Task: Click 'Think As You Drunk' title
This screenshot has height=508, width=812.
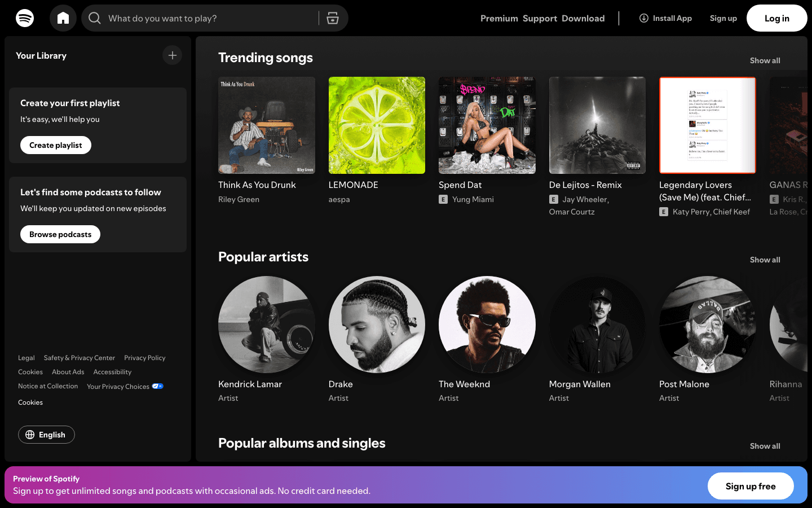Action: coord(257,185)
